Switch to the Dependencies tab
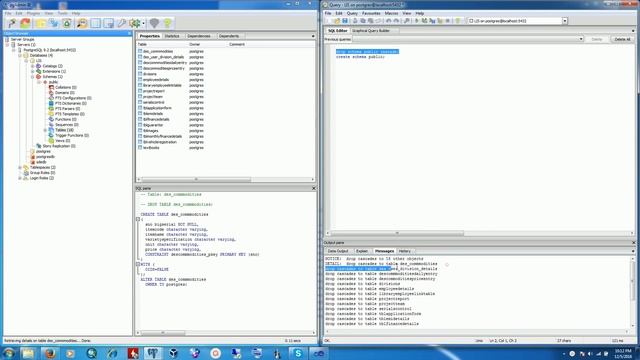Screen dimensions: 640x360 click(x=198, y=36)
